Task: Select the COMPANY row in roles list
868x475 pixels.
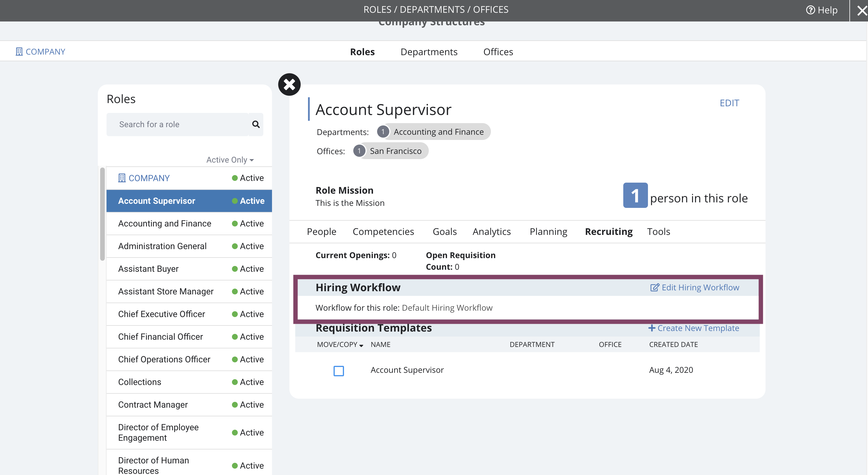Action: 189,178
